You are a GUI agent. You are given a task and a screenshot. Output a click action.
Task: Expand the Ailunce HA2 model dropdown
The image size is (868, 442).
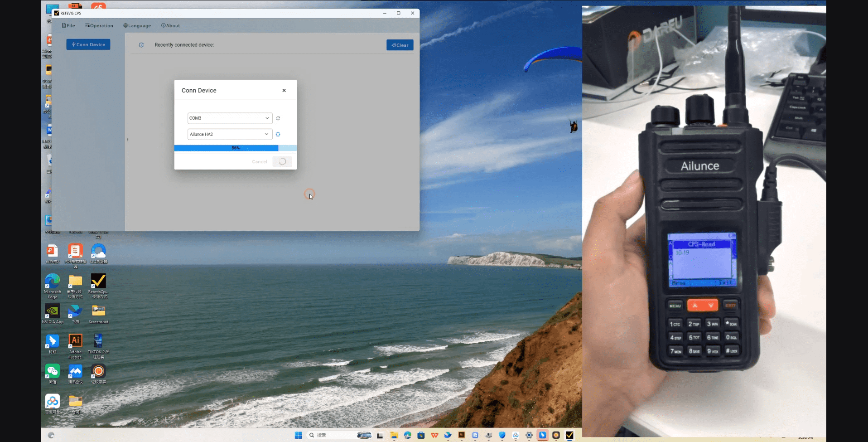click(x=230, y=134)
